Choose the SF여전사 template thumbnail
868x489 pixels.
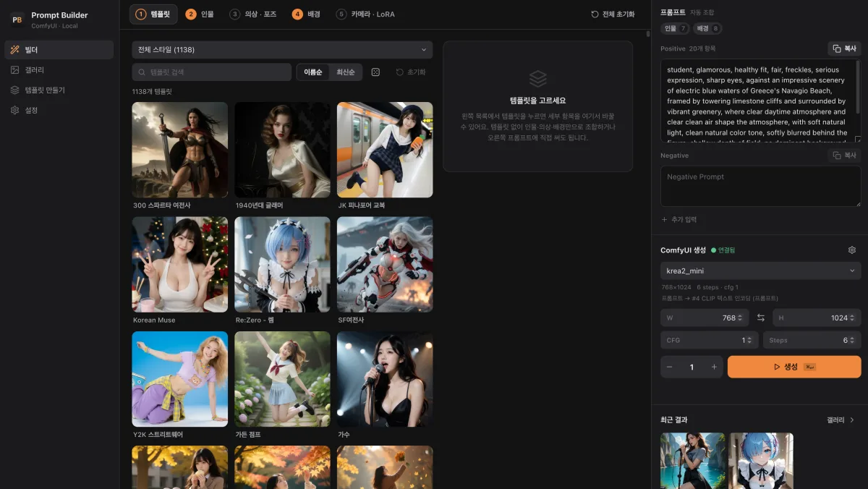tap(385, 265)
